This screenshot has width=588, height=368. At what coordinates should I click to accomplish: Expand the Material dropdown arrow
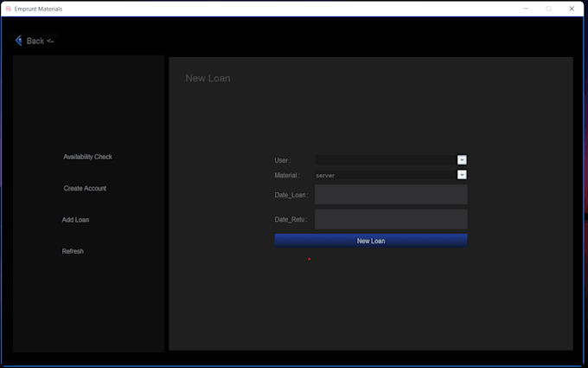(x=462, y=175)
